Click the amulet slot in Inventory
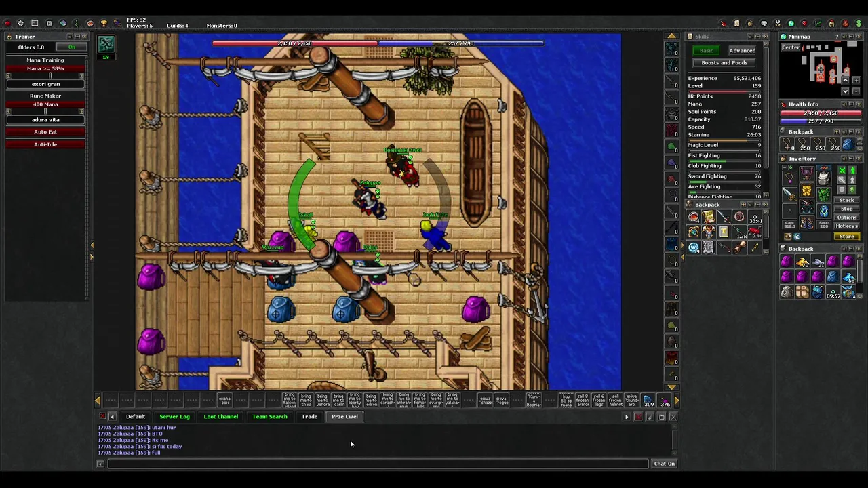This screenshot has width=868, height=488. [789, 178]
